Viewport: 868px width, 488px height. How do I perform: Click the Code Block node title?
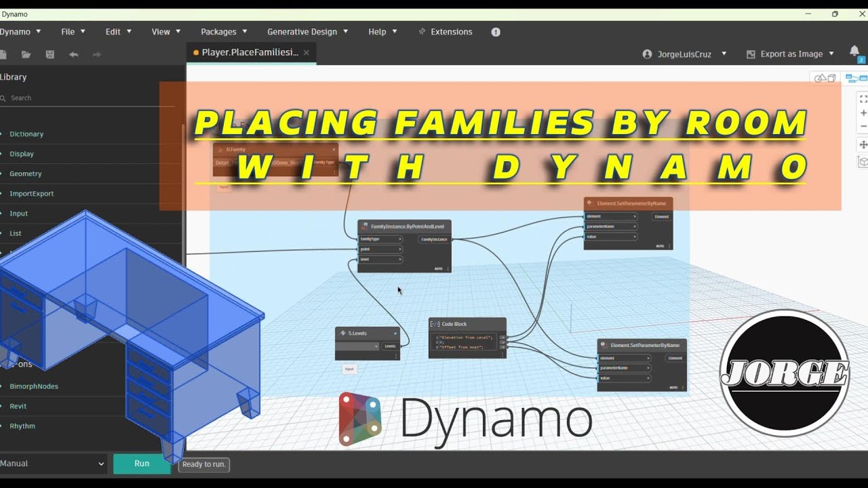(454, 324)
